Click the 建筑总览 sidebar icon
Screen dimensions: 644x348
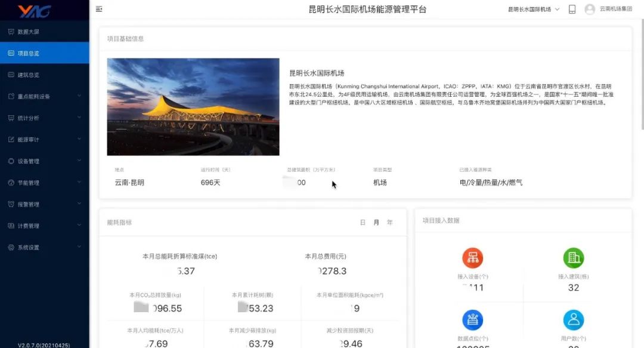tap(11, 75)
